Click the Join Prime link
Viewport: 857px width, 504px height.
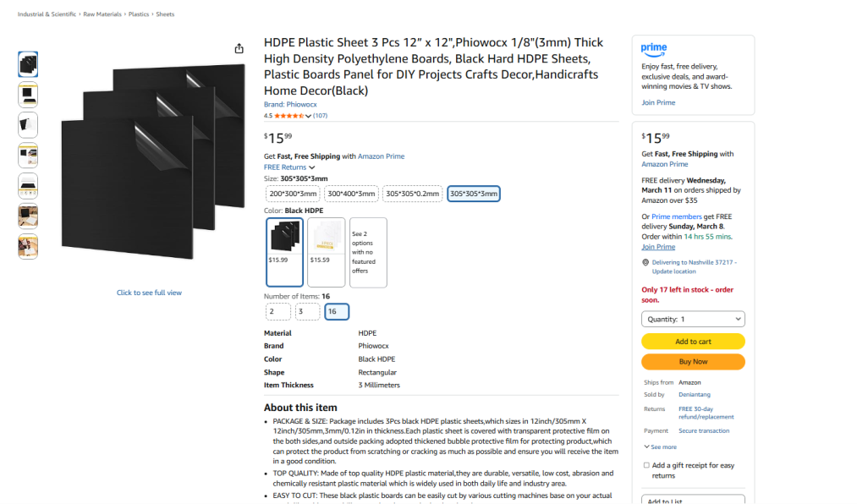[658, 102]
